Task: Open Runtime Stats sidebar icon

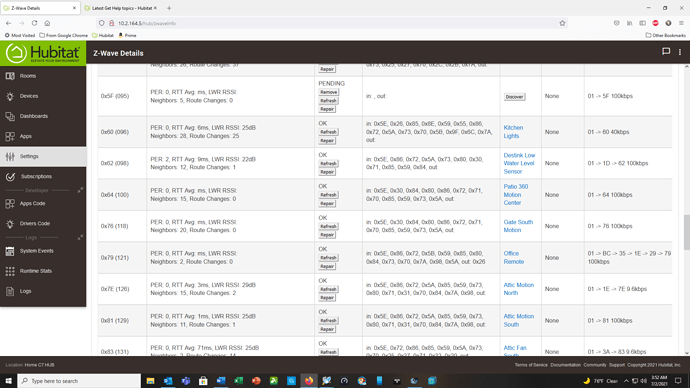Action: point(10,271)
